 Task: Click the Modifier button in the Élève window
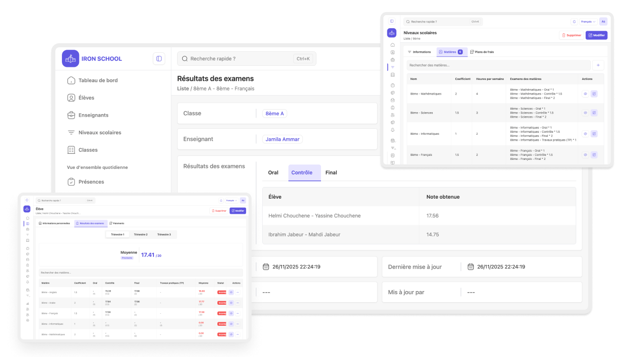point(237,211)
